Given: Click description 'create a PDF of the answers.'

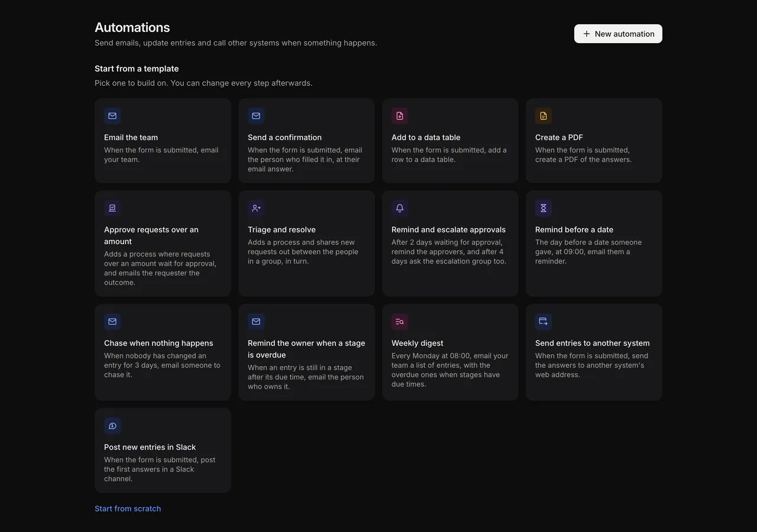Looking at the screenshot, I should click(x=584, y=160).
